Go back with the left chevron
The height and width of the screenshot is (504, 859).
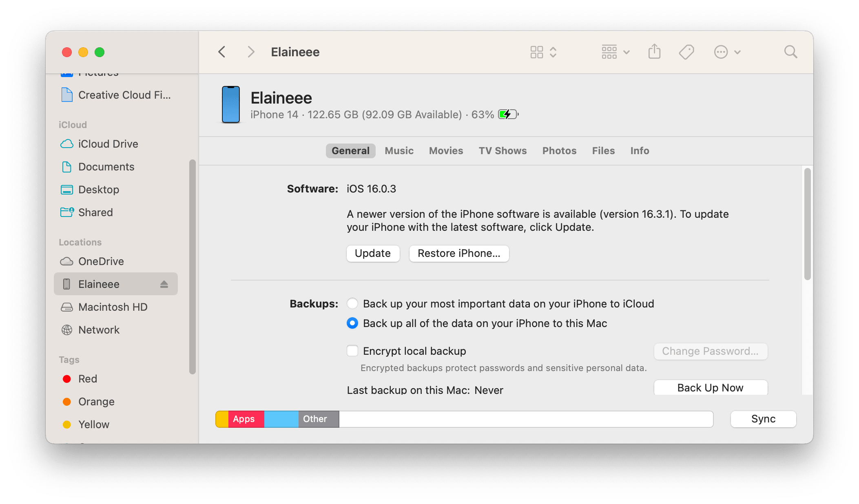[x=222, y=52]
